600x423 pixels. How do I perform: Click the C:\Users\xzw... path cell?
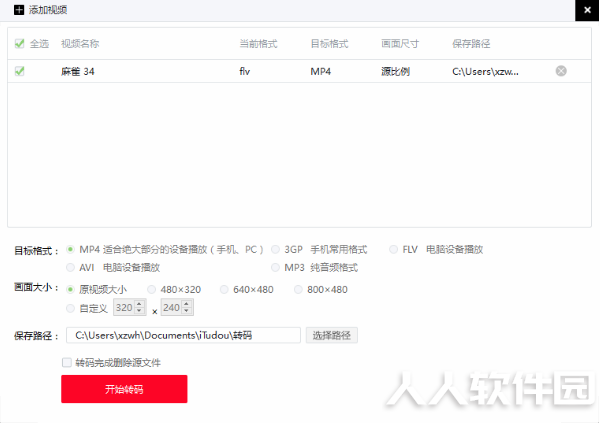(x=486, y=71)
